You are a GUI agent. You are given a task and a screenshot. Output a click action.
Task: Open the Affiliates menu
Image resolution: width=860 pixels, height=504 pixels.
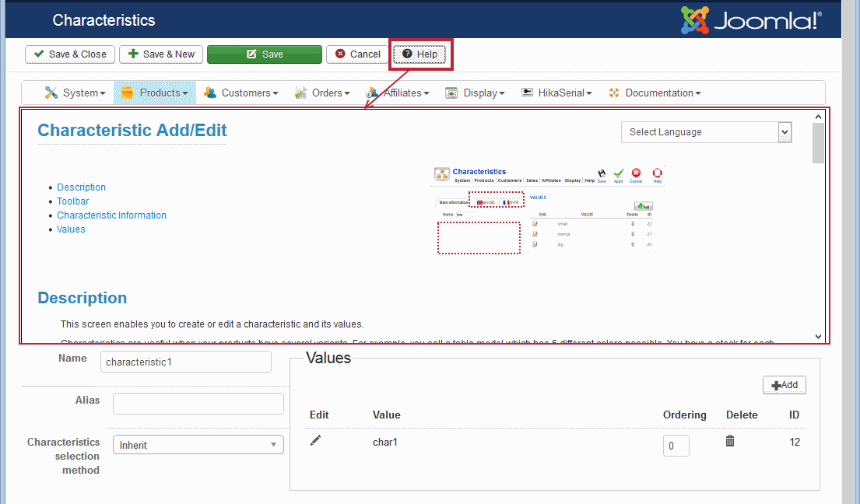pyautogui.click(x=398, y=93)
